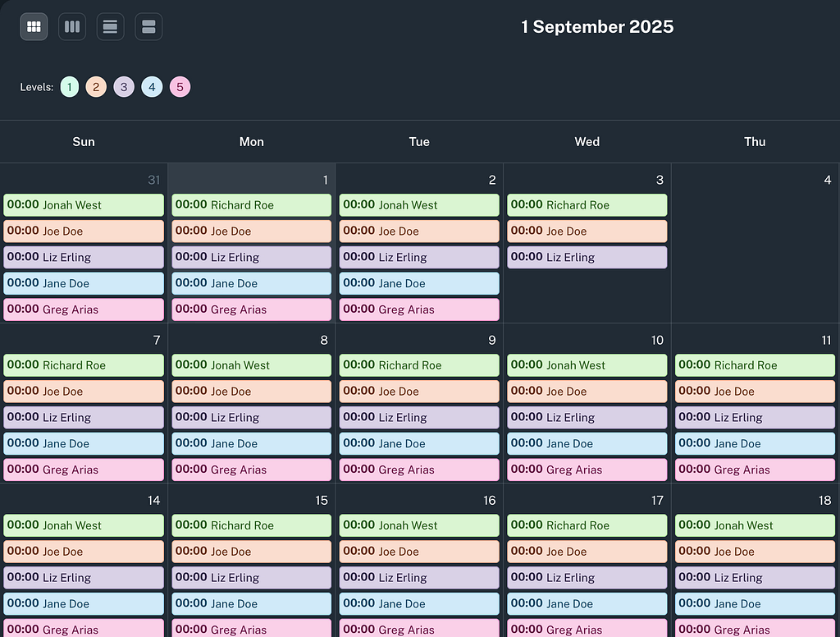Screen dimensions: 840x637
Task: Open Jane Doe event on the 10th
Action: [x=587, y=443]
